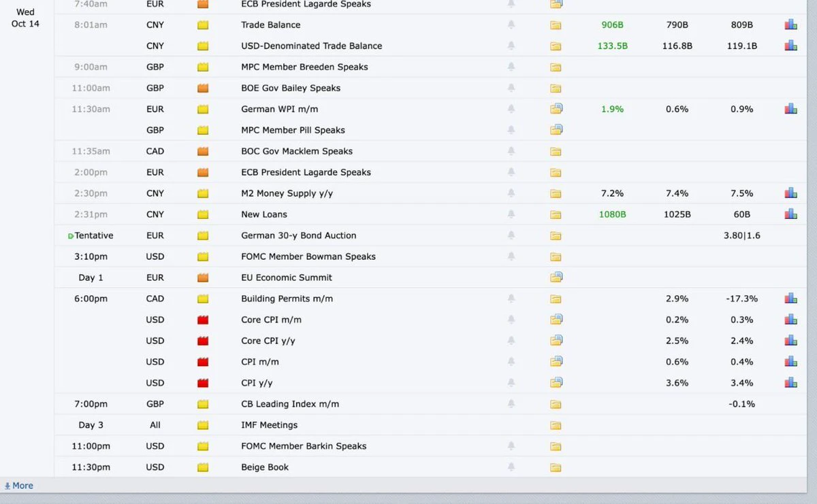Click the Tentative time label
The image size is (817, 504).
(94, 235)
